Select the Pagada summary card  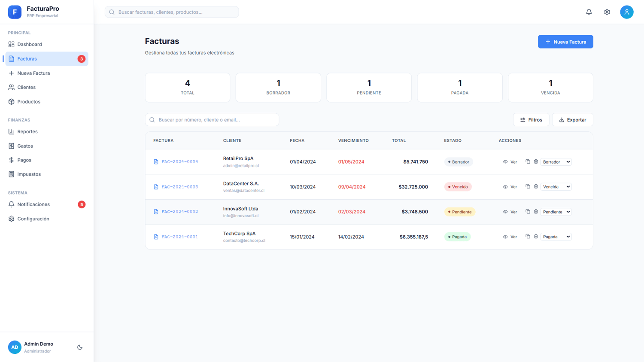(x=460, y=88)
